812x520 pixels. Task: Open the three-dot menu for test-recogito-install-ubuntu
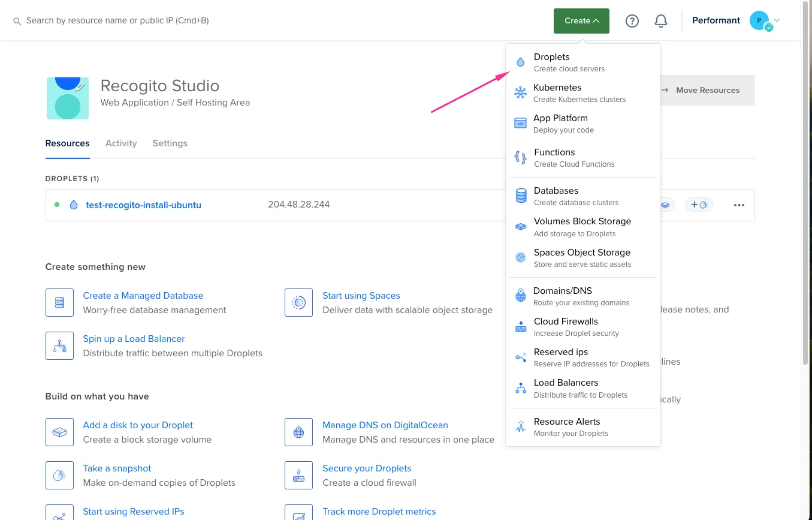(x=739, y=205)
